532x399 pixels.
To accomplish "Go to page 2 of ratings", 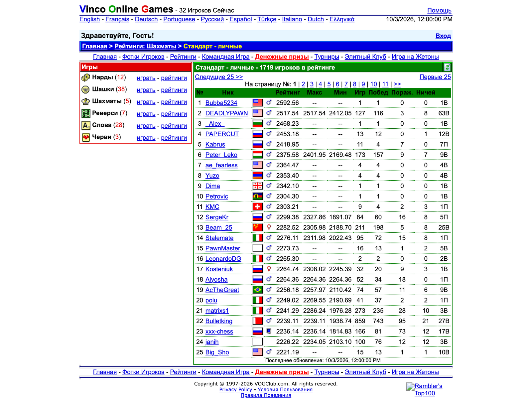I will pyautogui.click(x=303, y=84).
